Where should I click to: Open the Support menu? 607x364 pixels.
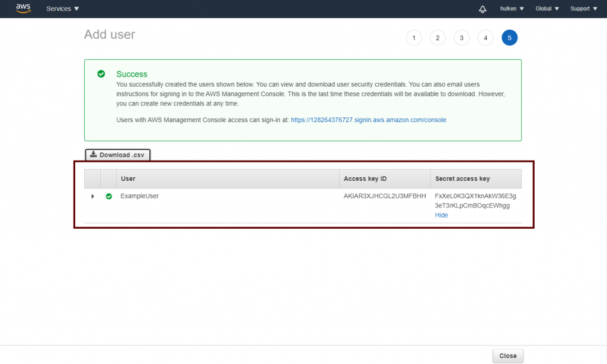pyautogui.click(x=583, y=9)
